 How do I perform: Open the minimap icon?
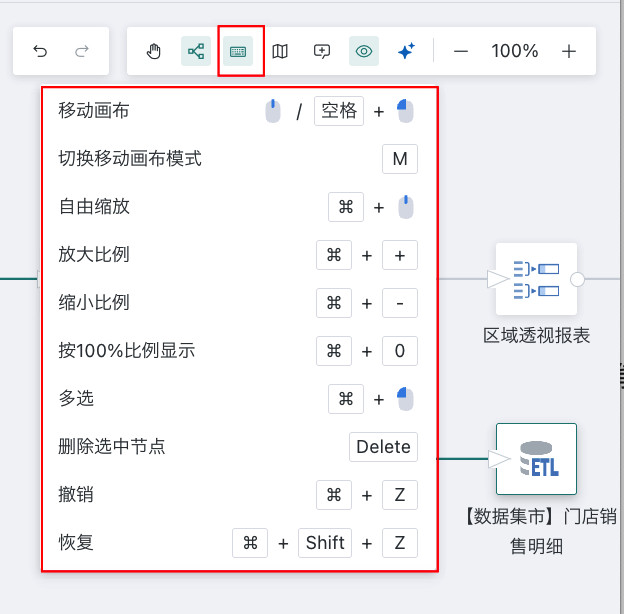(x=280, y=51)
